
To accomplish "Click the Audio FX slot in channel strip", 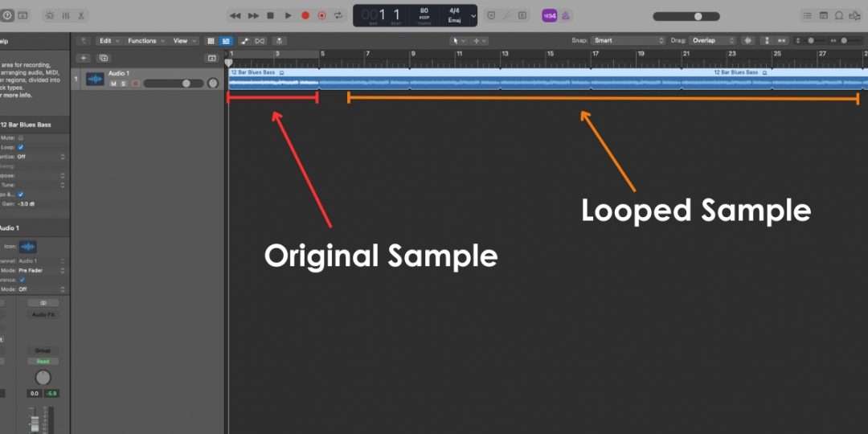I will 43,314.
